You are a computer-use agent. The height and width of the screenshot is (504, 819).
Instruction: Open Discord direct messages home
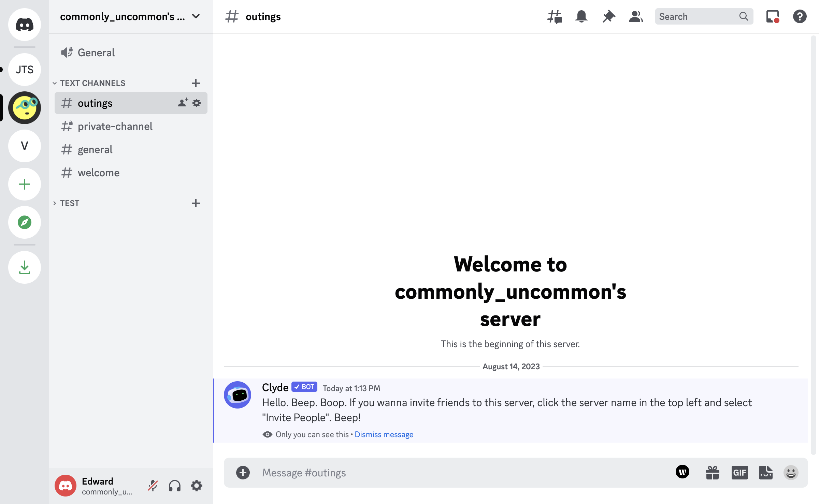(25, 25)
